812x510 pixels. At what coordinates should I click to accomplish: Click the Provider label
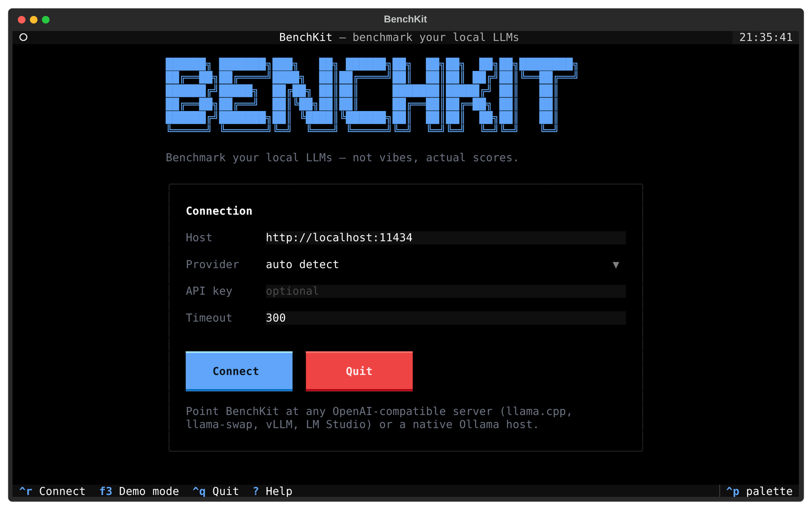[x=212, y=264]
